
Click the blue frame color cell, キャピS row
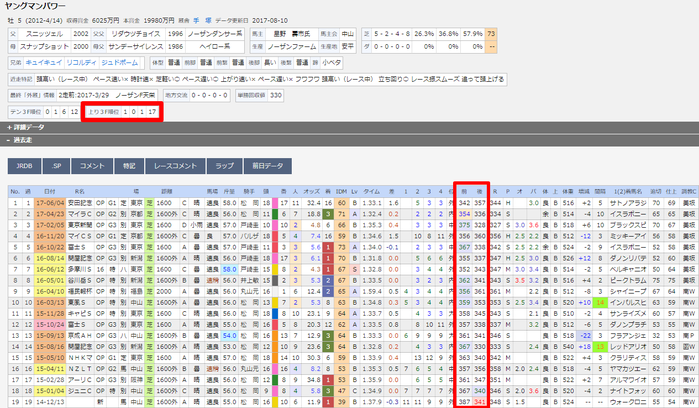click(275, 313)
